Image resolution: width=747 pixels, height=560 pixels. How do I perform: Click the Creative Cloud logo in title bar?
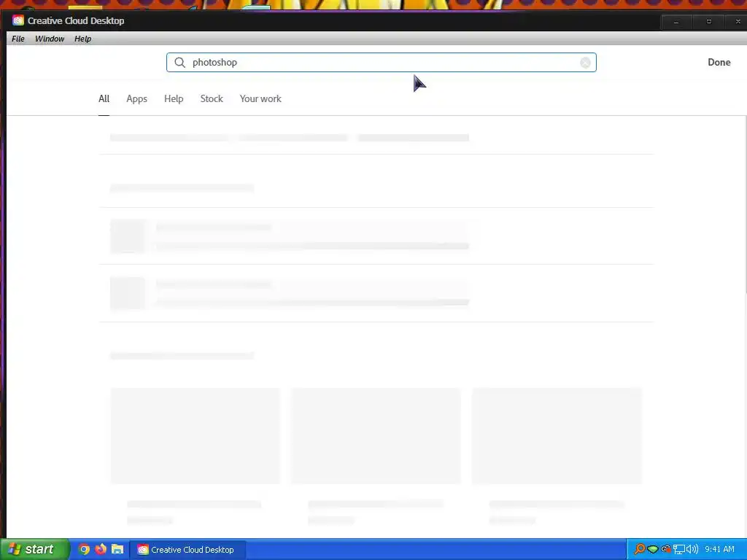(18, 20)
